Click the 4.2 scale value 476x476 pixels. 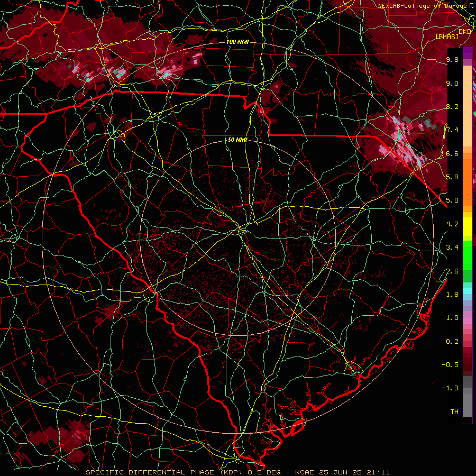452,224
